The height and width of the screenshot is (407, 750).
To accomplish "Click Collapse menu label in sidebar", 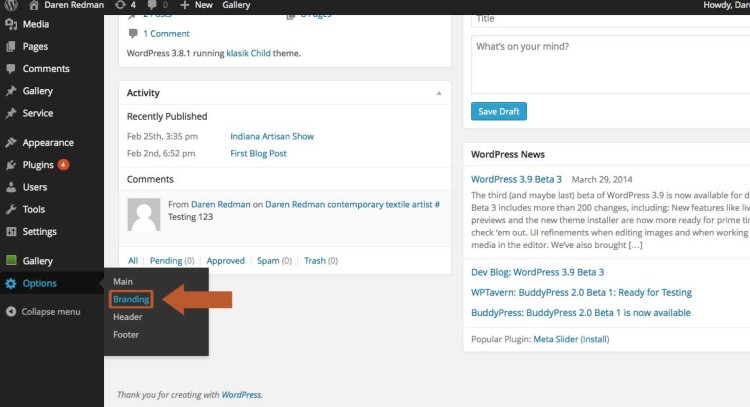I will (x=51, y=312).
